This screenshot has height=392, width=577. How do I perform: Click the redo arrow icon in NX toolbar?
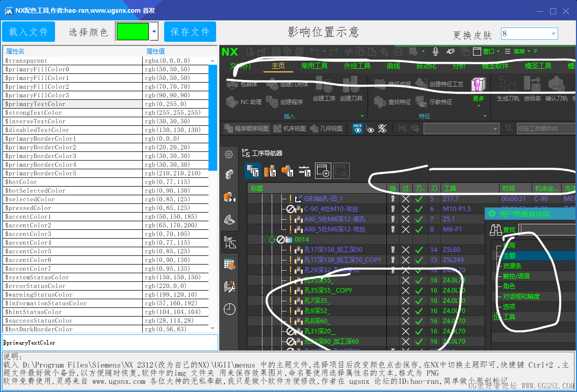(x=334, y=51)
